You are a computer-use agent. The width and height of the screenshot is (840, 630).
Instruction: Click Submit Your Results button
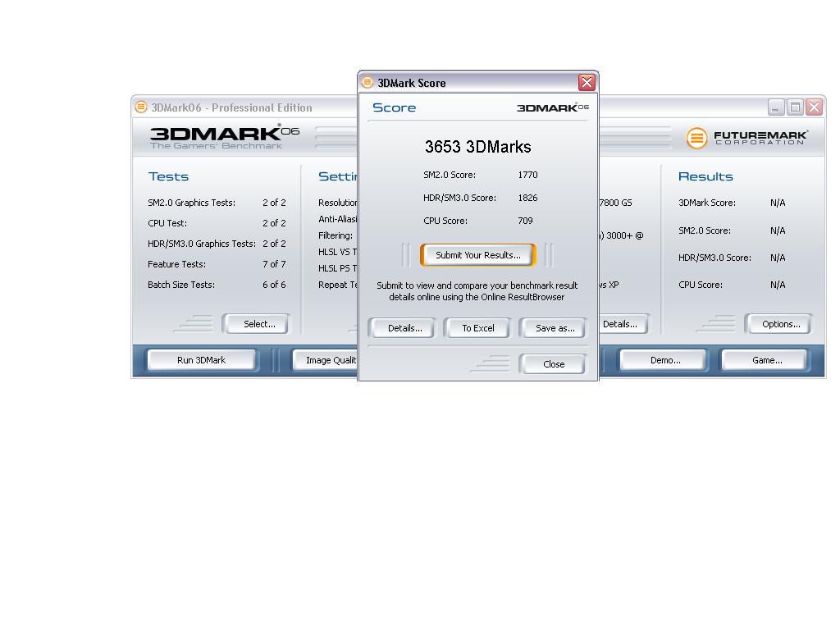[x=478, y=255]
